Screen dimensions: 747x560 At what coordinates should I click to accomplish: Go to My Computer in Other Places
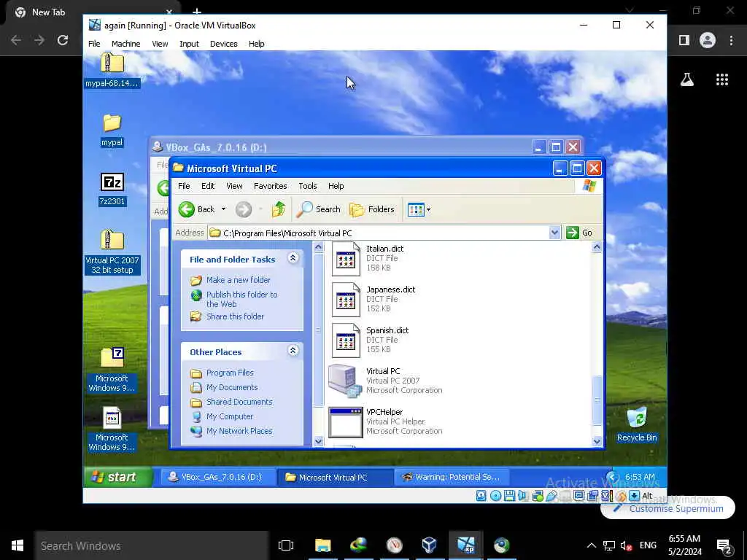(x=230, y=416)
